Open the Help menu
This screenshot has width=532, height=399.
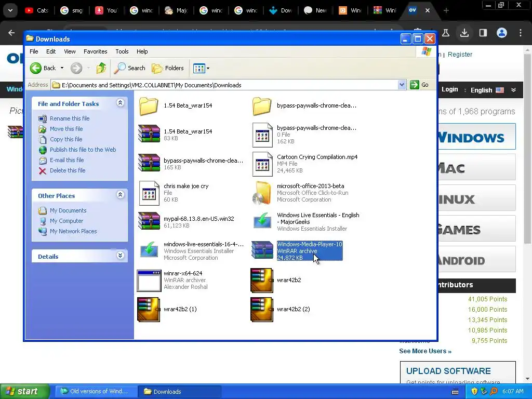(142, 51)
